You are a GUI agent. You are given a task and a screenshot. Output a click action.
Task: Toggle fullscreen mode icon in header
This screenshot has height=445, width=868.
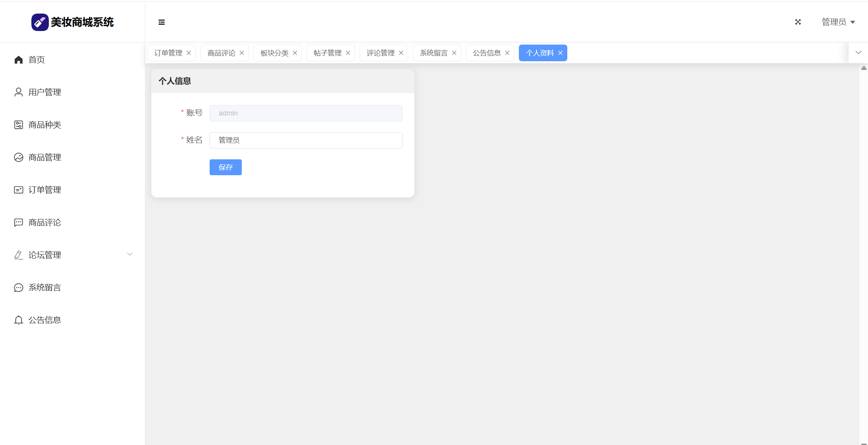tap(798, 22)
